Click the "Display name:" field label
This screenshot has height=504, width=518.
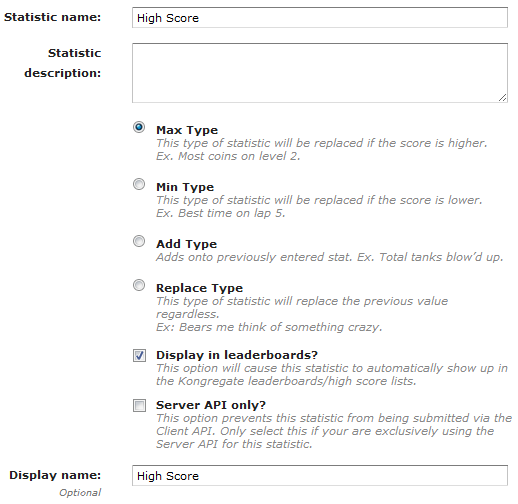click(55, 475)
